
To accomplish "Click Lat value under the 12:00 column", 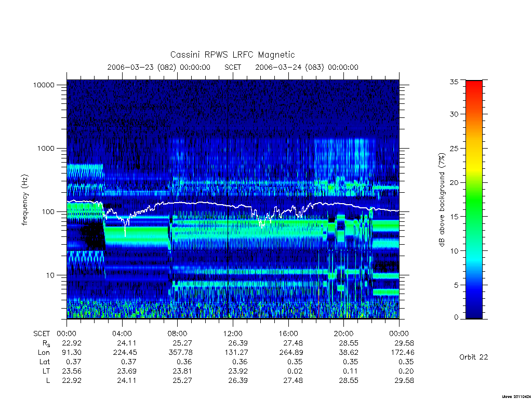I will click(240, 362).
